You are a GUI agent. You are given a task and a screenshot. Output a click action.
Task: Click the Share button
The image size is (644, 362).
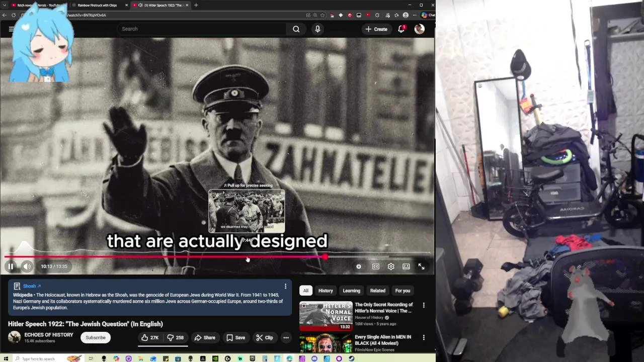(205, 337)
